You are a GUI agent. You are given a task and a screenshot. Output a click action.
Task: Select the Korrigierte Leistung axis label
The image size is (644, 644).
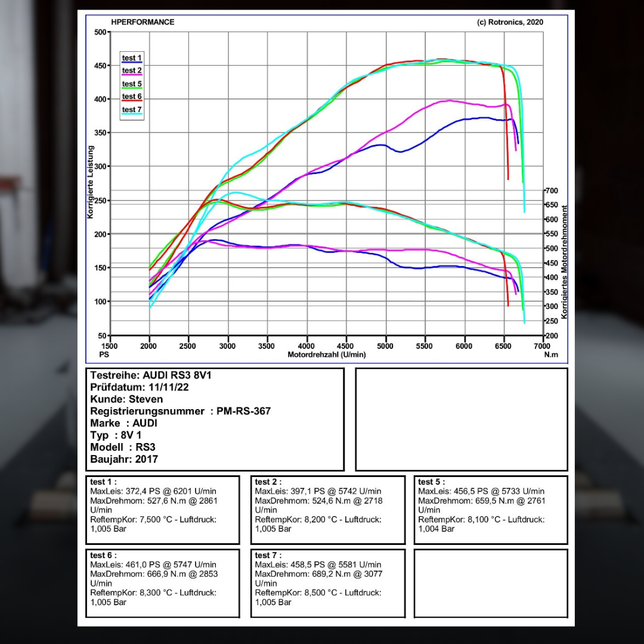[x=91, y=182]
